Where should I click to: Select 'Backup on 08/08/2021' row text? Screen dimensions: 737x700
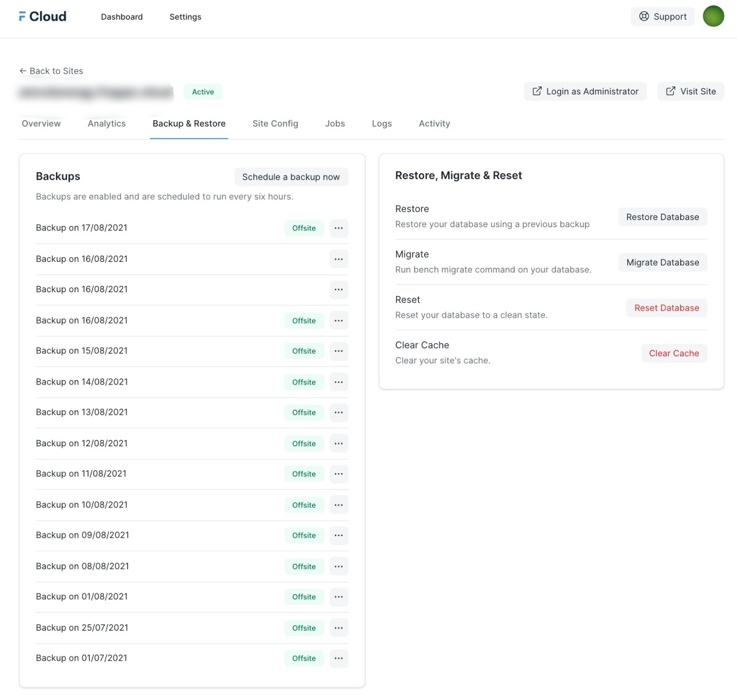click(x=82, y=566)
